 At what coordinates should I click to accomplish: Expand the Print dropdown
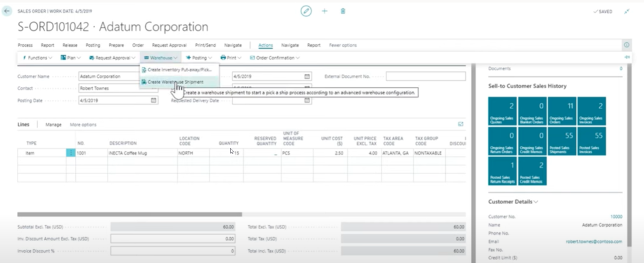point(231,58)
